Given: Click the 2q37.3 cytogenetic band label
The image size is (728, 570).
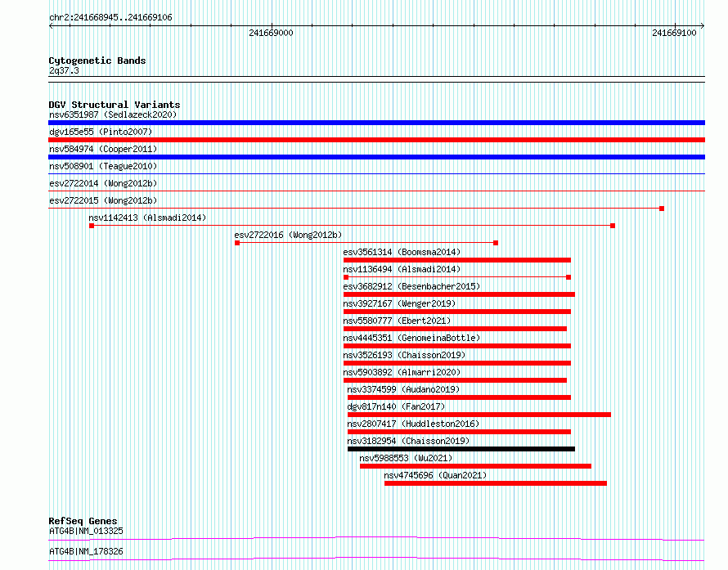Looking at the screenshot, I should coord(64,70).
